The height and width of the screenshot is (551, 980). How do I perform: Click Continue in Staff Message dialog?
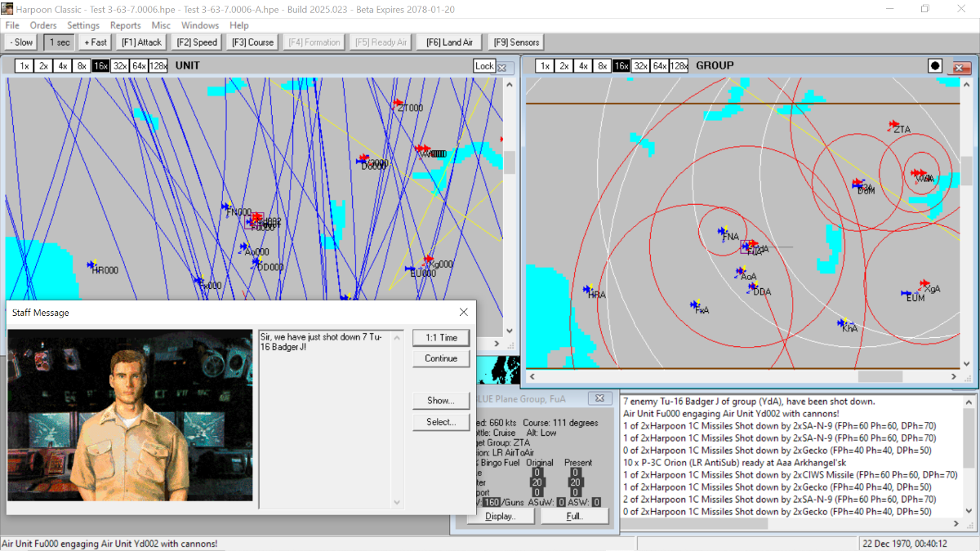[441, 358]
